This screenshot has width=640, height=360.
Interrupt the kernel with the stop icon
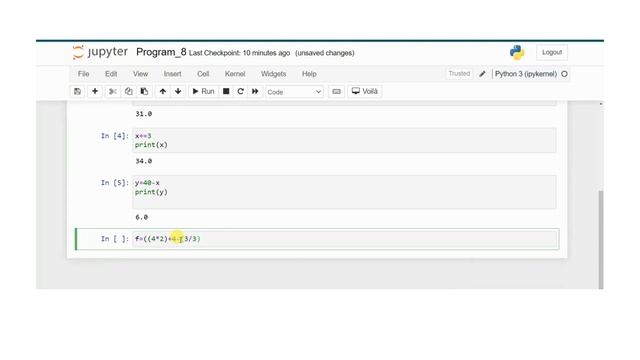point(226,91)
